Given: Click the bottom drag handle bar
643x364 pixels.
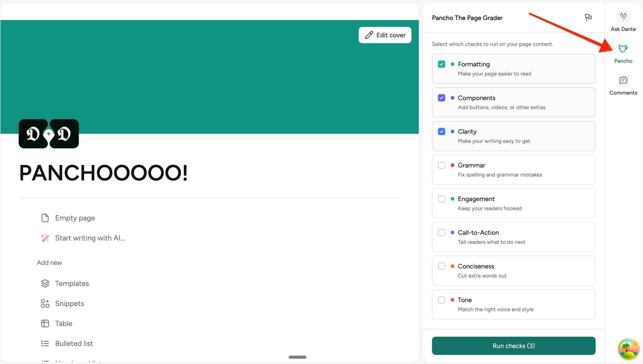Looking at the screenshot, I should point(297,357).
